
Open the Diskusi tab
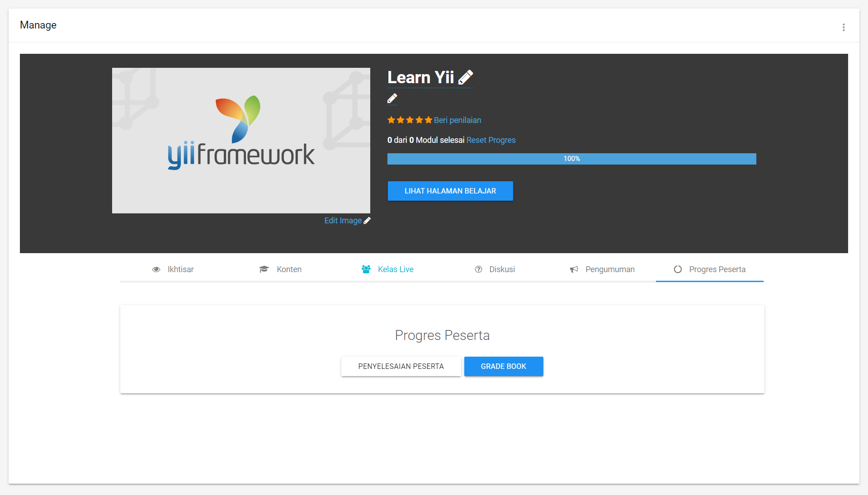click(x=495, y=269)
